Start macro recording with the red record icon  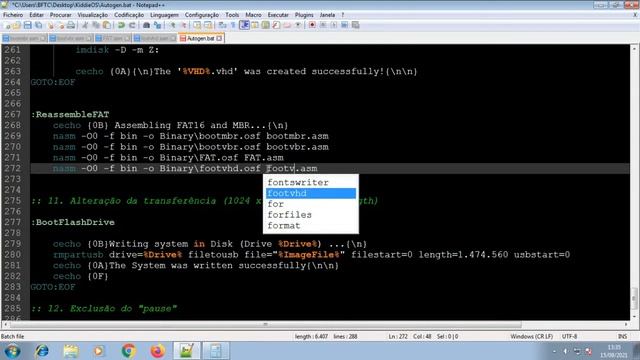click(x=312, y=25)
